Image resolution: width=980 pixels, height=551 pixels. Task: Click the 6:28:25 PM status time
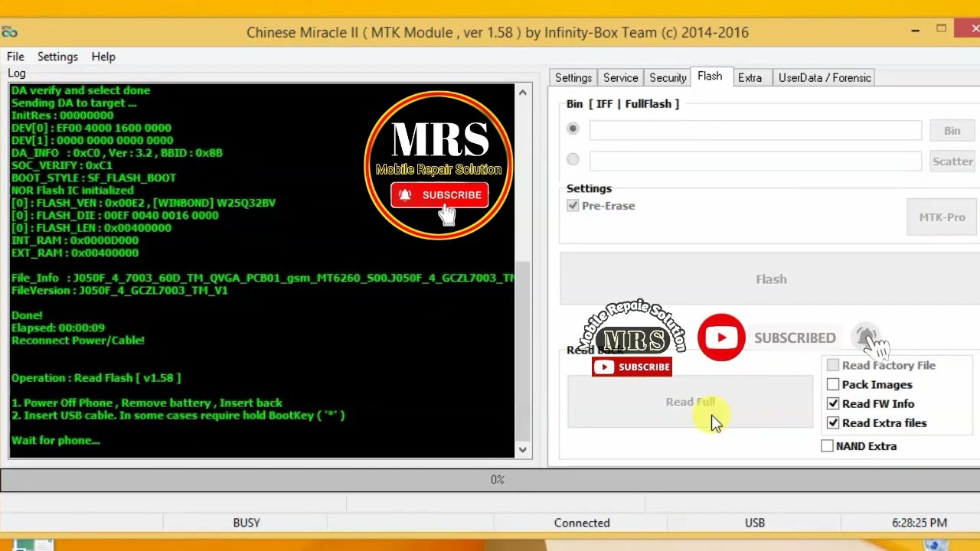point(920,523)
